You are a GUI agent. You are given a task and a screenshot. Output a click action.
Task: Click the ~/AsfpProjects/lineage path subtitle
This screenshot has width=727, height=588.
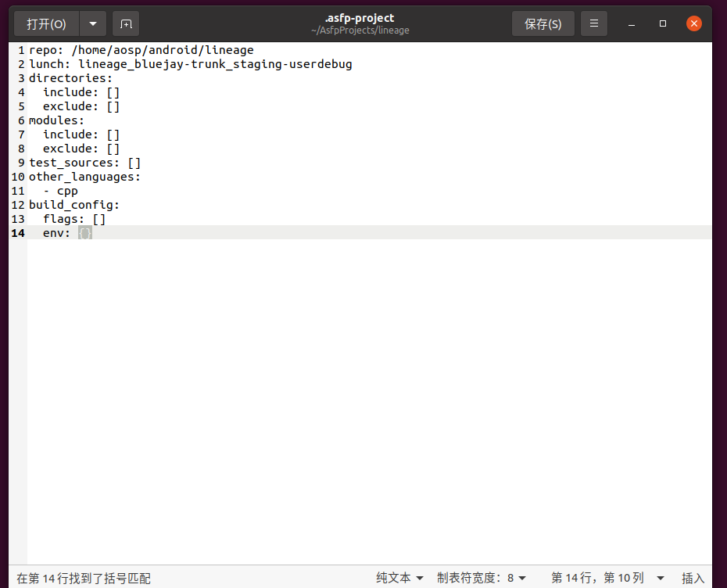coord(360,30)
